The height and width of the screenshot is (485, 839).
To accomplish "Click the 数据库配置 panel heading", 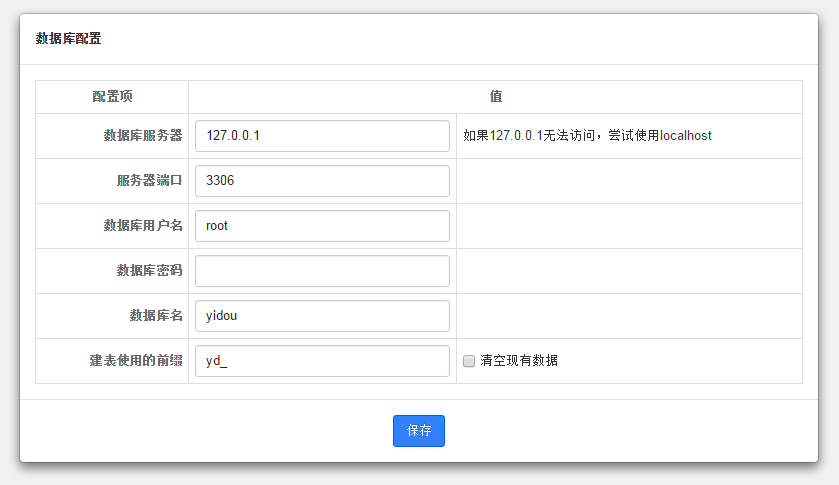I will [x=68, y=39].
